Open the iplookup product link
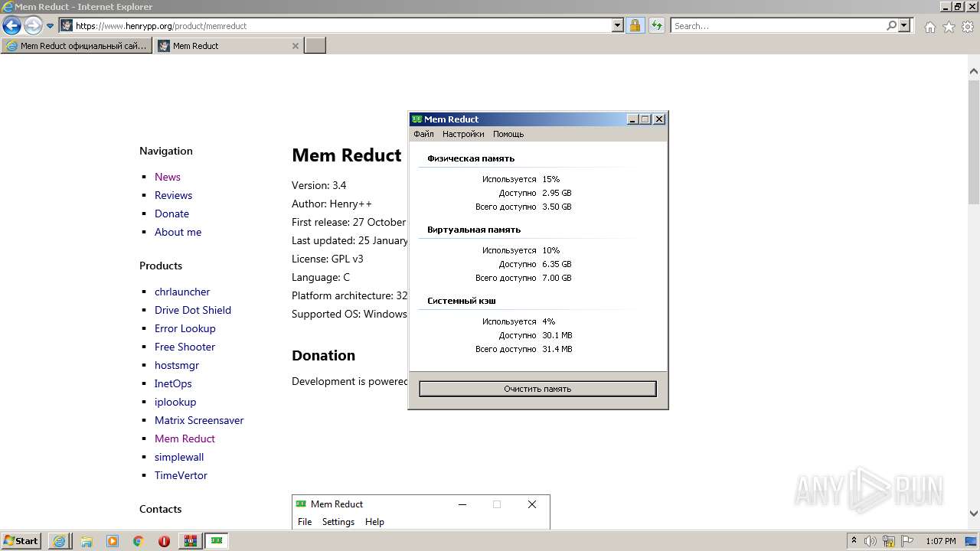Screen dimensions: 980x551 (x=175, y=402)
